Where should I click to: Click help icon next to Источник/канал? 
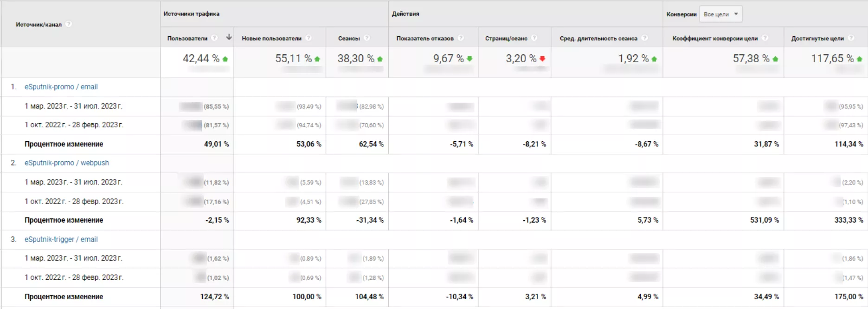pyautogui.click(x=68, y=24)
